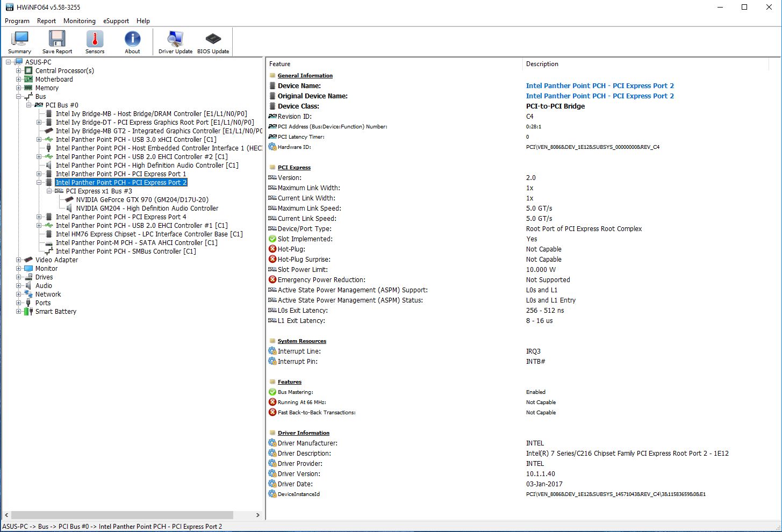This screenshot has width=782, height=532.
Task: Click the gear icon beside Hardware ID
Action: point(272,147)
